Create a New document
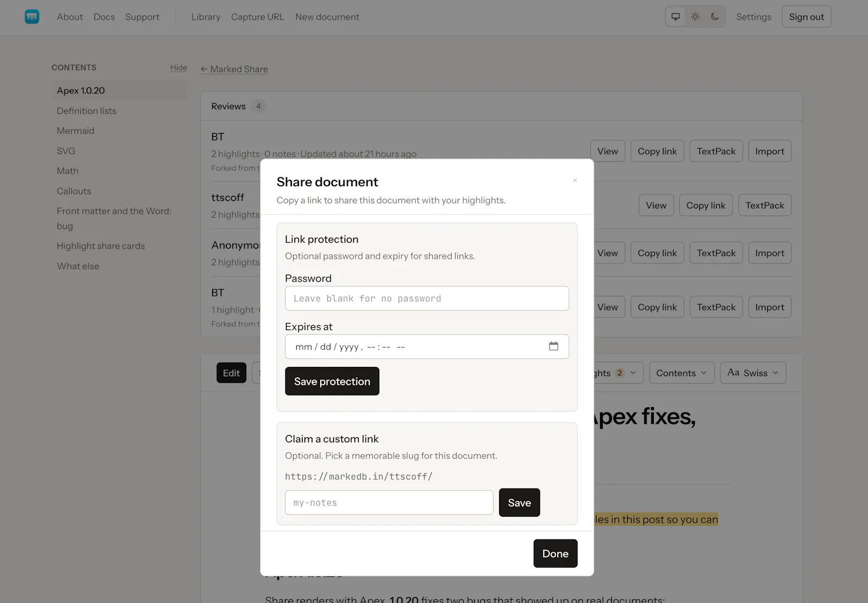The image size is (868, 603). pyautogui.click(x=327, y=17)
